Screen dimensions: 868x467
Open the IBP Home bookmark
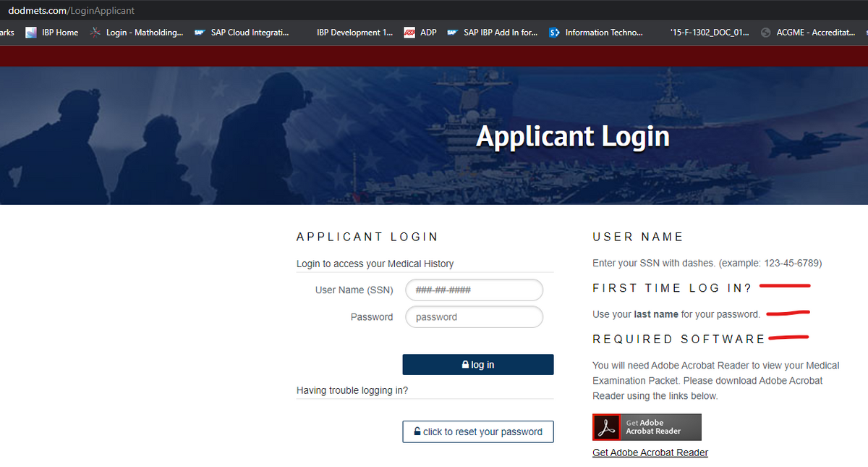pyautogui.click(x=53, y=33)
